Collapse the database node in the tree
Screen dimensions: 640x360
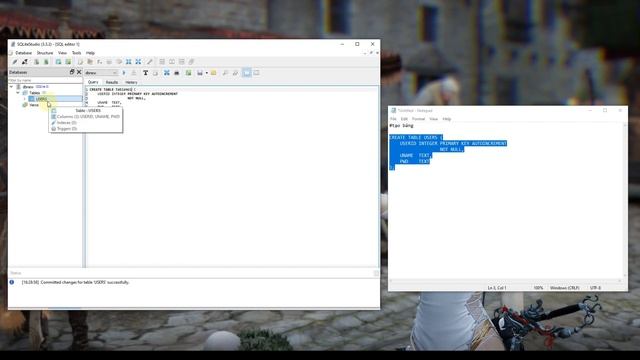(x=11, y=87)
